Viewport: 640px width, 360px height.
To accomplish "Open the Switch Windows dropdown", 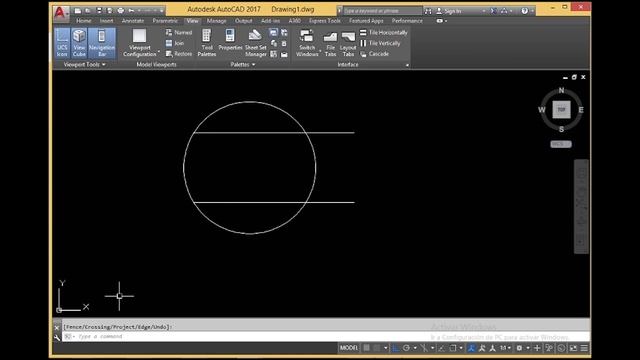I will pyautogui.click(x=307, y=43).
